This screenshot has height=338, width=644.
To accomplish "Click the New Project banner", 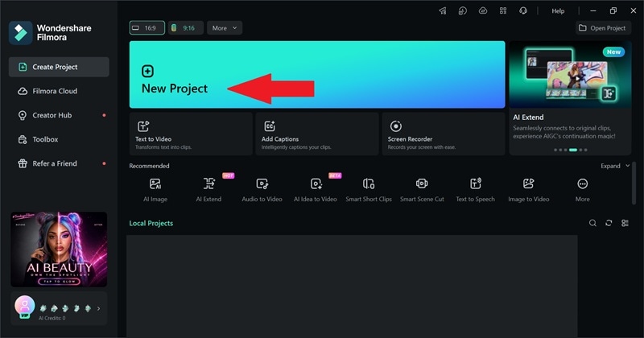I will tap(317, 74).
